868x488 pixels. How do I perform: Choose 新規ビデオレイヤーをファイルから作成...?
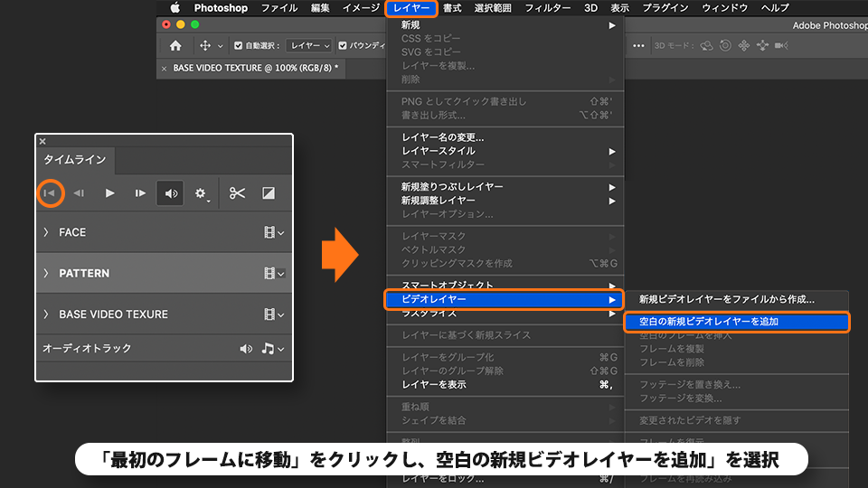click(737, 299)
